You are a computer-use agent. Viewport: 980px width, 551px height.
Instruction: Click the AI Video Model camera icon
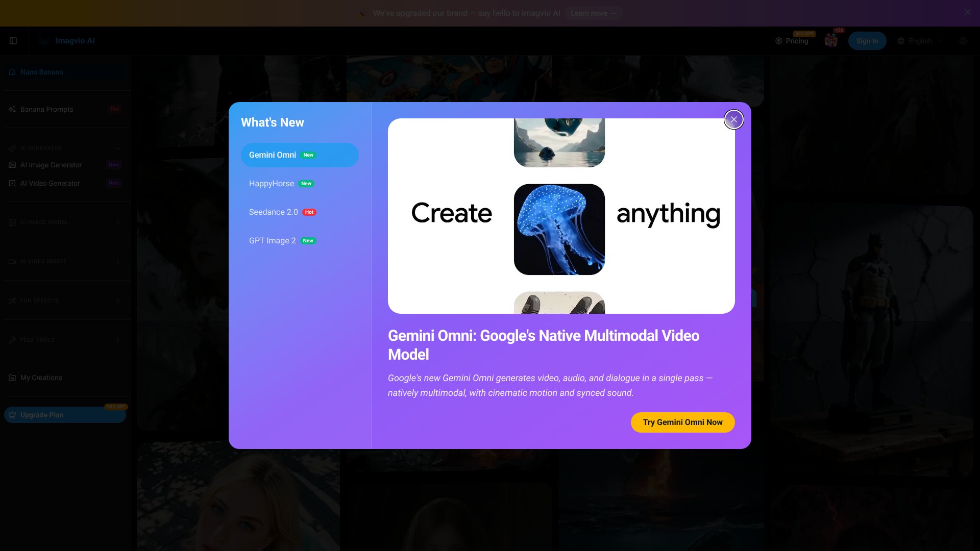tap(12, 261)
